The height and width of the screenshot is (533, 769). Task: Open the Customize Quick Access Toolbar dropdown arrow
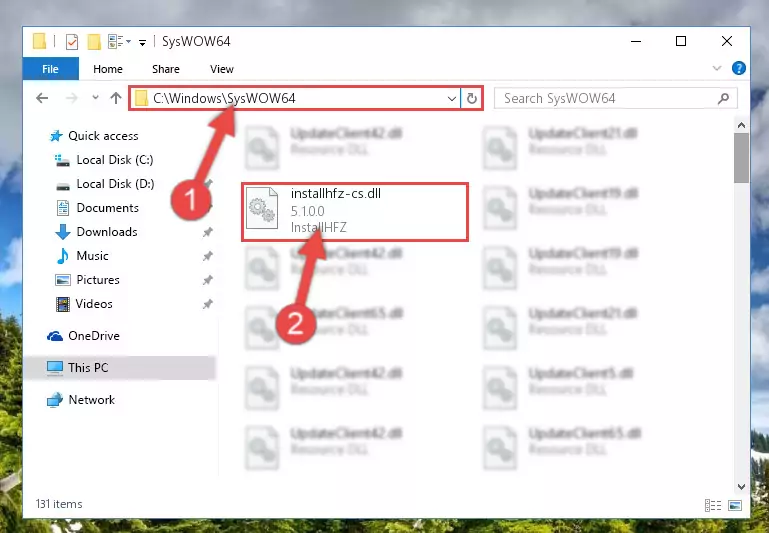coord(142,43)
